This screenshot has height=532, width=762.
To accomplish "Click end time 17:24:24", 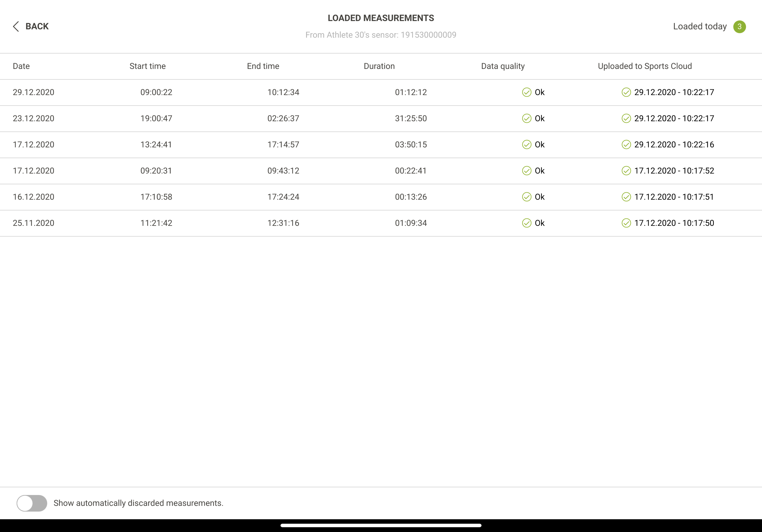I will click(x=283, y=197).
